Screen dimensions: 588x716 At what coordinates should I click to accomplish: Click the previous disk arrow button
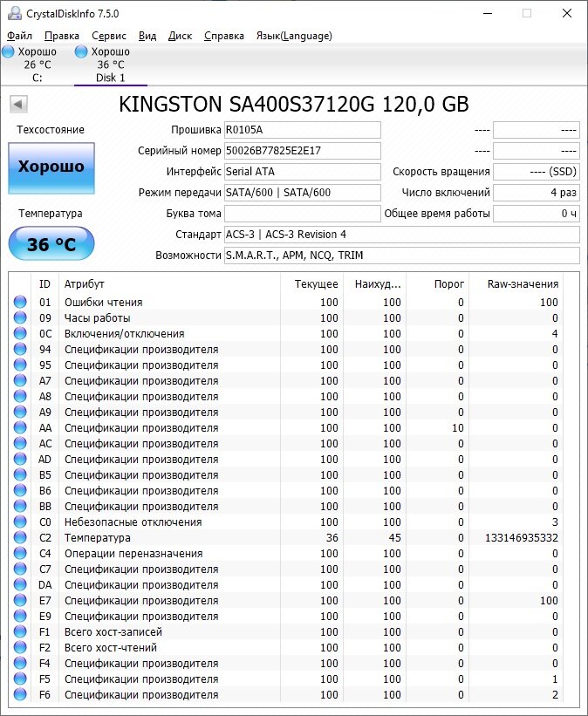click(x=18, y=104)
